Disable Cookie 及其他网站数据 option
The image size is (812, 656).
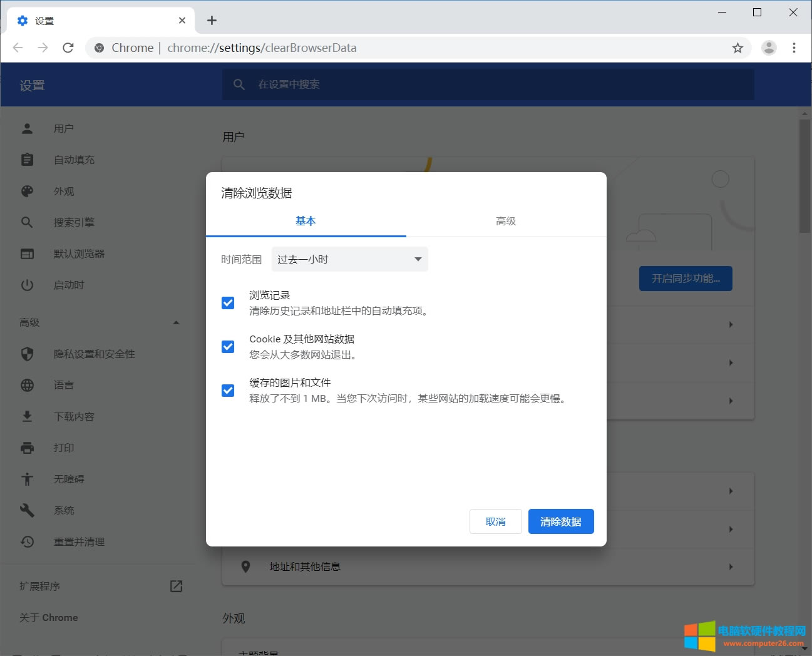[227, 346]
